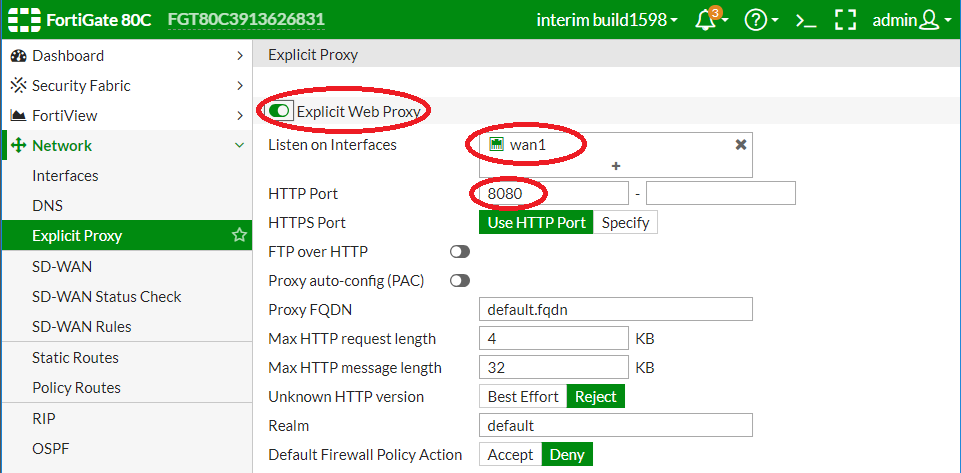Screen dimensions: 961x473
Task: Choose Reject for unknown HTTP version
Action: click(596, 396)
